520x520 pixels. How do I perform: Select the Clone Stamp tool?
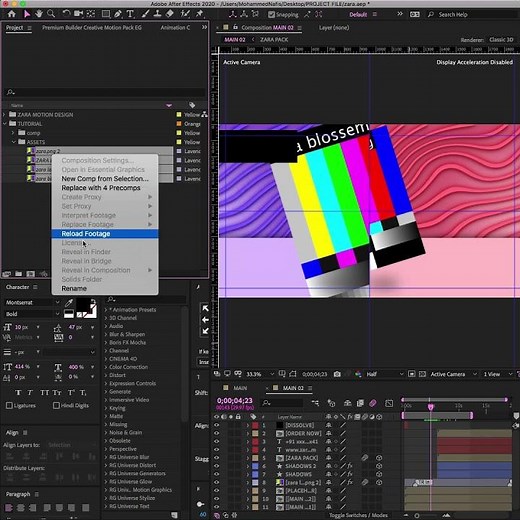tap(157, 14)
